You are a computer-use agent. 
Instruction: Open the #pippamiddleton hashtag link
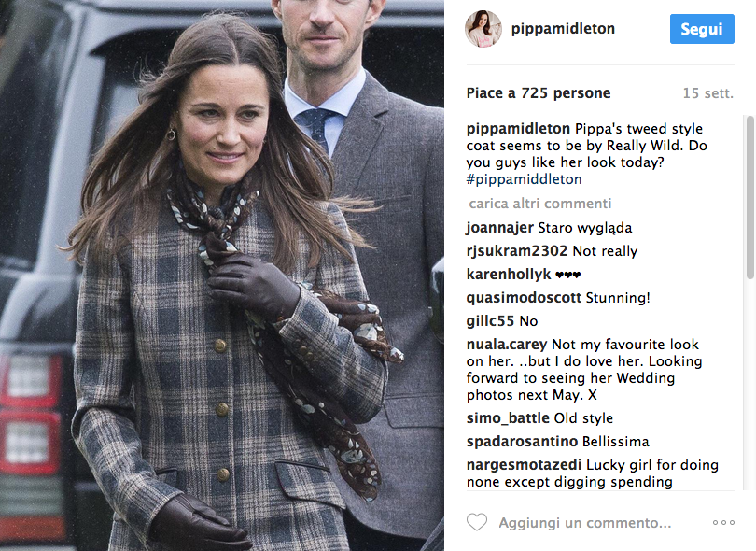point(524,179)
